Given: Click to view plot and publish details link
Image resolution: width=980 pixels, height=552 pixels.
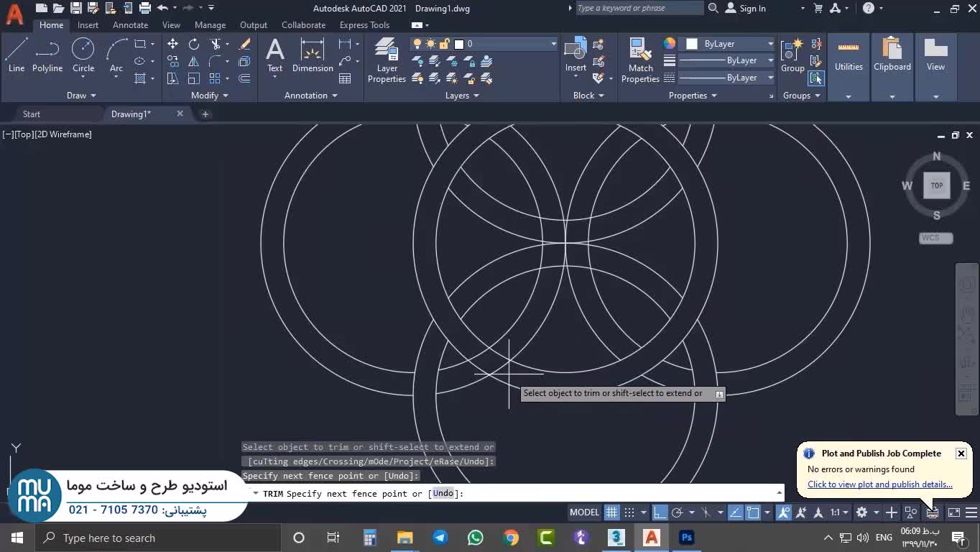Looking at the screenshot, I should tap(879, 484).
